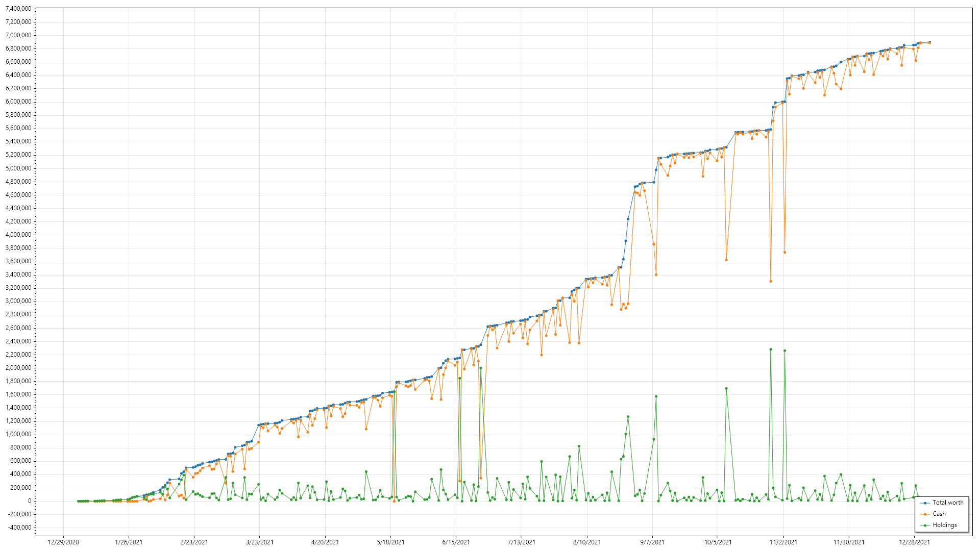Click the 5,000,000 y-axis value
This screenshot has width=980, height=551.
[x=18, y=168]
